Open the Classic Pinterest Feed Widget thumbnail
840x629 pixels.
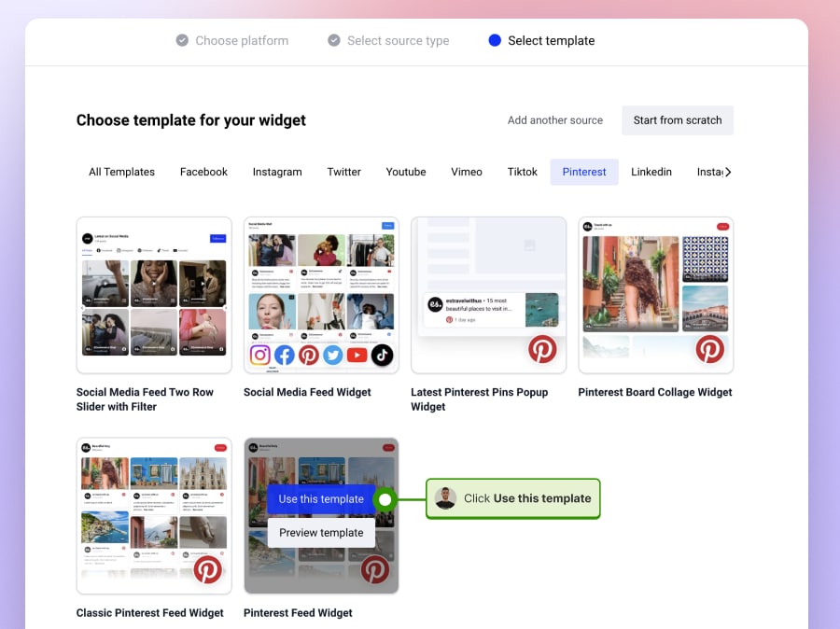154,516
